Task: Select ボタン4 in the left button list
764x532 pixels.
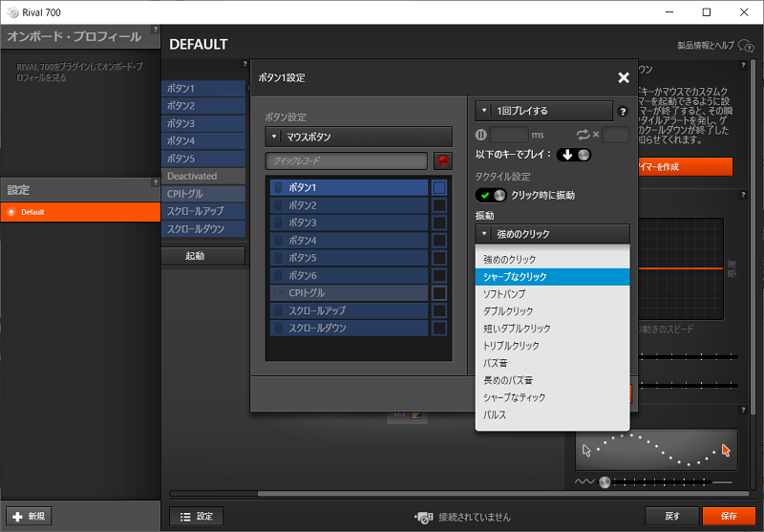Action: 203,140
